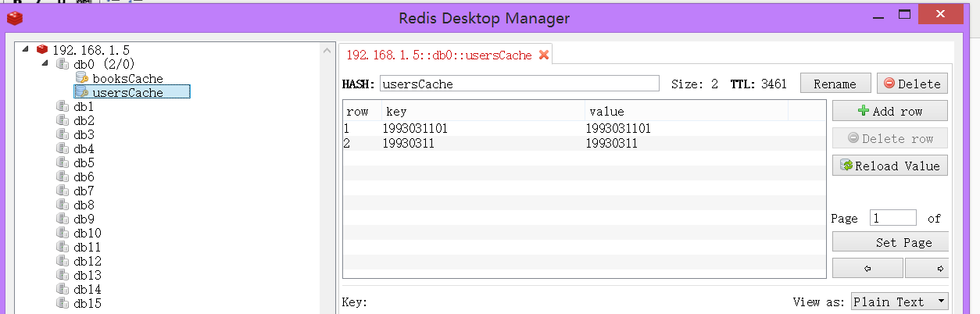This screenshot has width=980, height=314.
Task: Click the db8 database icon
Action: click(x=62, y=204)
